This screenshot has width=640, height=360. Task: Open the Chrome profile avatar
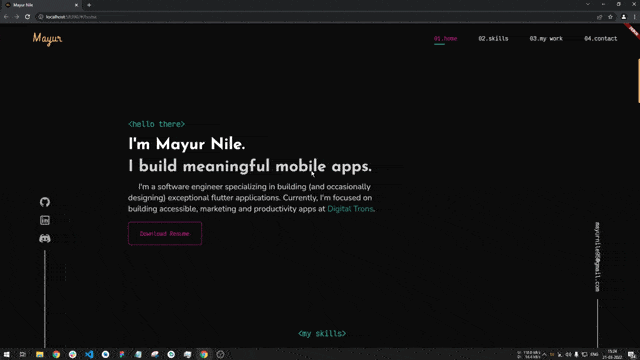tap(624, 17)
